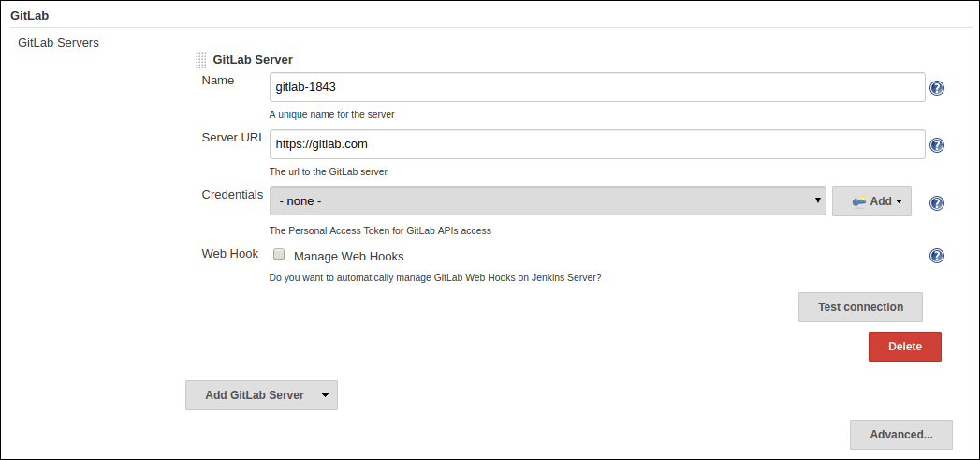The width and height of the screenshot is (980, 460).
Task: Show Advanced... GitLab settings
Action: point(900,435)
